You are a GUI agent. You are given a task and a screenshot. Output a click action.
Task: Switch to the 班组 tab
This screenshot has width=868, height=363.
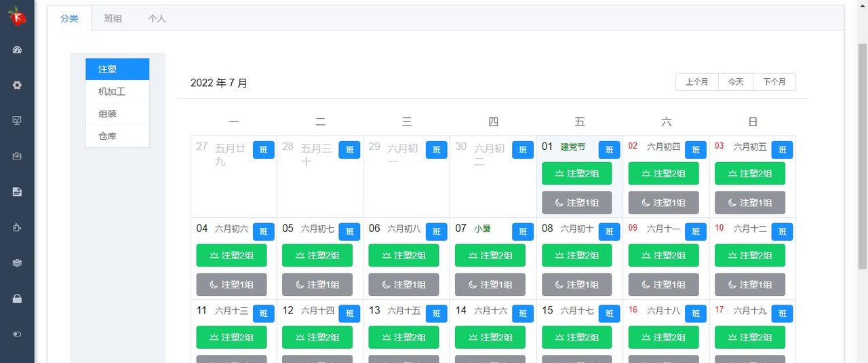coord(113,18)
